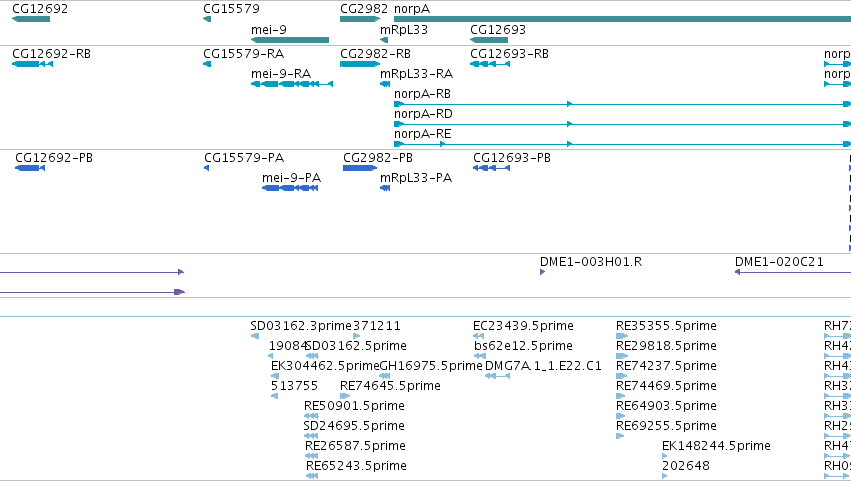The width and height of the screenshot is (851, 481).
Task: Click the RE29818.5prime EST label
Action: pos(666,346)
